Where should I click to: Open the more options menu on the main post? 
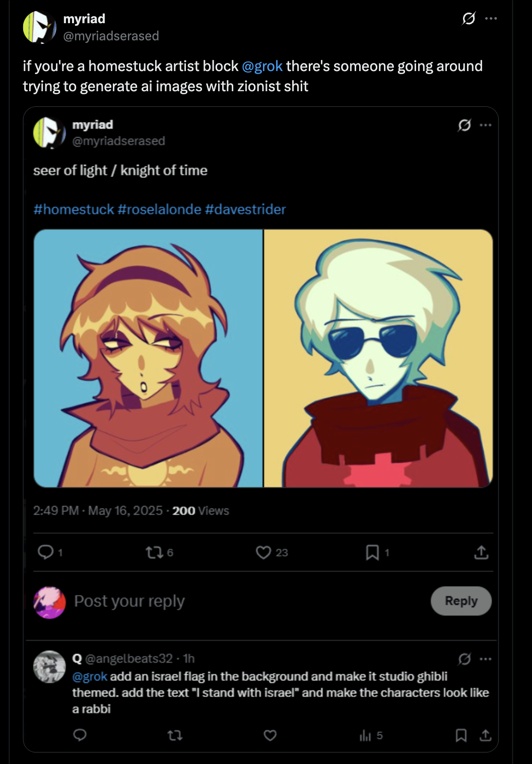click(491, 19)
